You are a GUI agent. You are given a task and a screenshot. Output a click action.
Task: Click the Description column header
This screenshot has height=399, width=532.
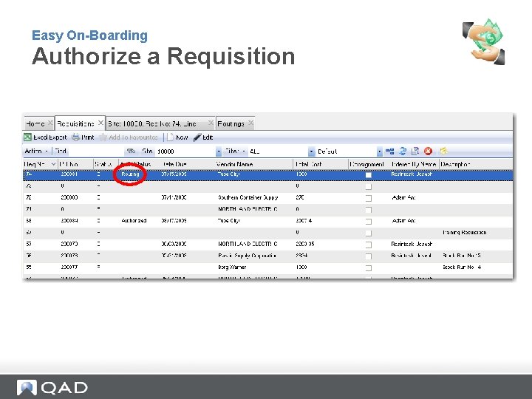tap(476, 164)
